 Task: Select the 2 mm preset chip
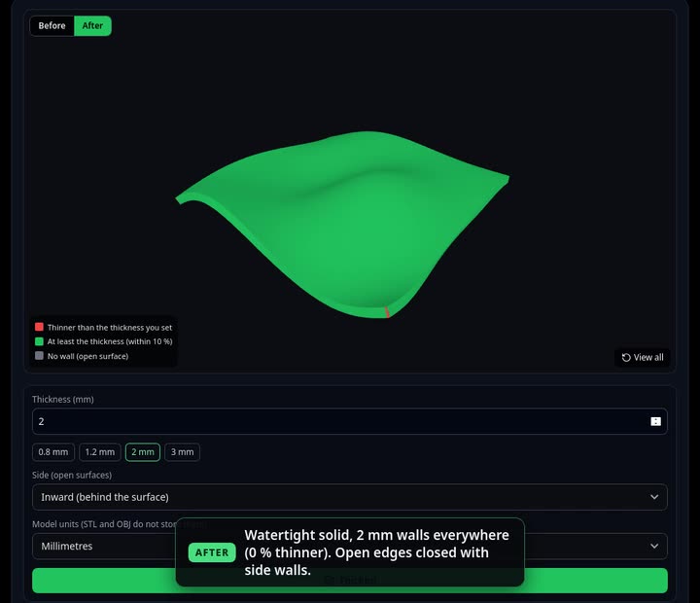pyautogui.click(x=142, y=452)
